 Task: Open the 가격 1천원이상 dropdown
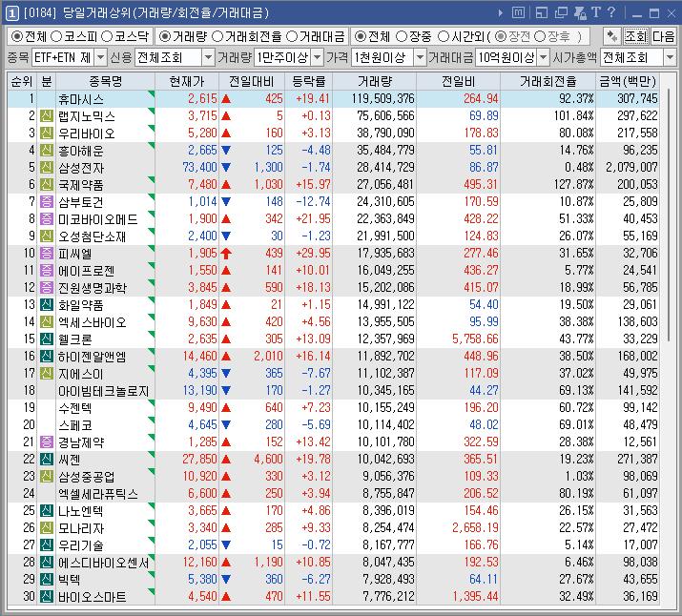point(420,57)
